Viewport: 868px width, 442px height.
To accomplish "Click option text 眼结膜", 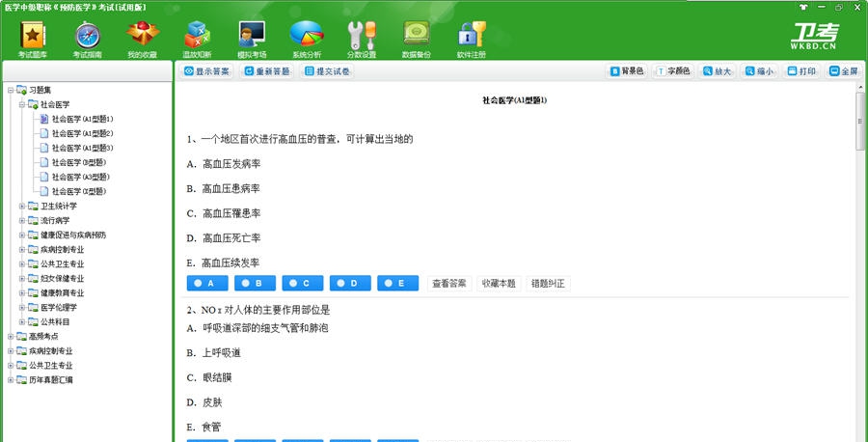I will (217, 377).
